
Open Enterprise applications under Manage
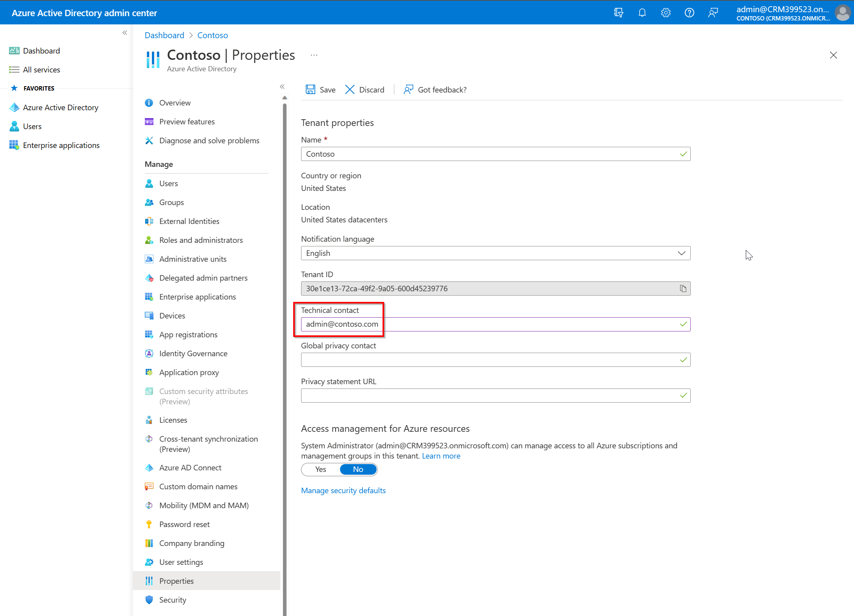point(198,297)
